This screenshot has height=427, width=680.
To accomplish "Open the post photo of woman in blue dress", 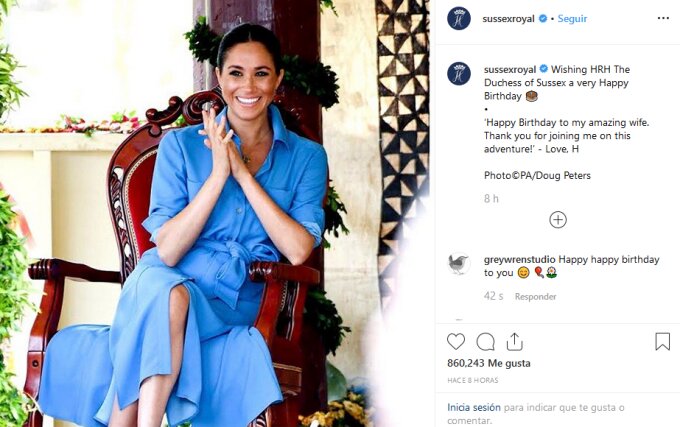I will coord(216,213).
